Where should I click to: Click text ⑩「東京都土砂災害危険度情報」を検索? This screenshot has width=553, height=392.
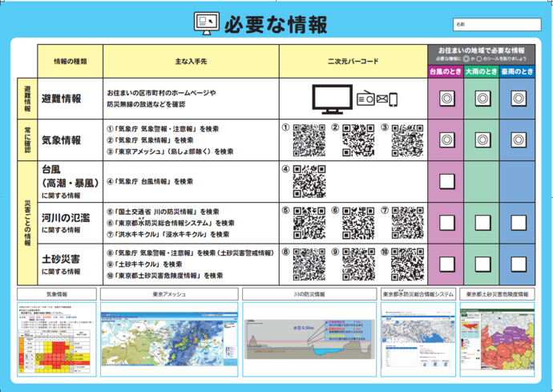click(165, 276)
